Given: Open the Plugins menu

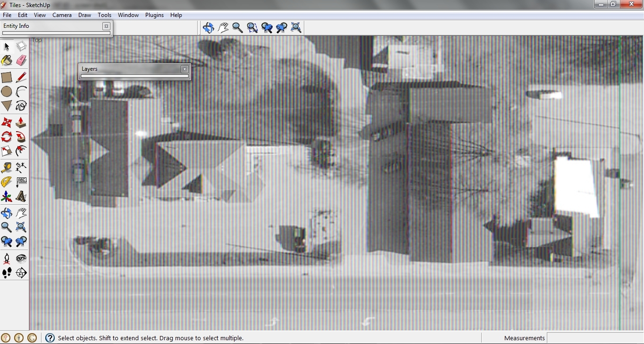Looking at the screenshot, I should click(x=154, y=15).
